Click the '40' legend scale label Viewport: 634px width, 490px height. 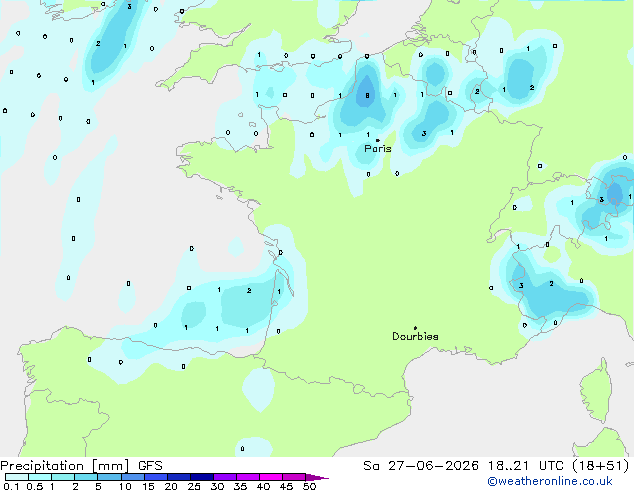tap(263, 486)
